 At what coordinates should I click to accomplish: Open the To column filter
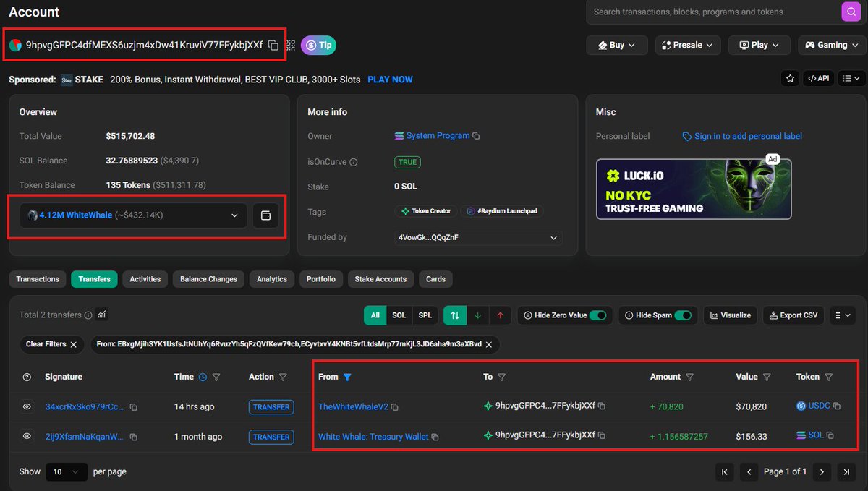click(502, 377)
